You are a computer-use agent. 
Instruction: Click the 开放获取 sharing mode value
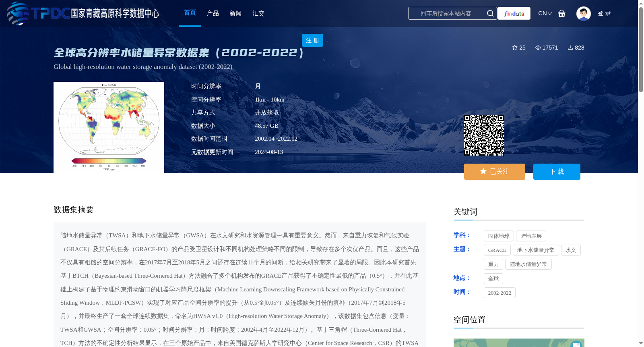tap(267, 112)
